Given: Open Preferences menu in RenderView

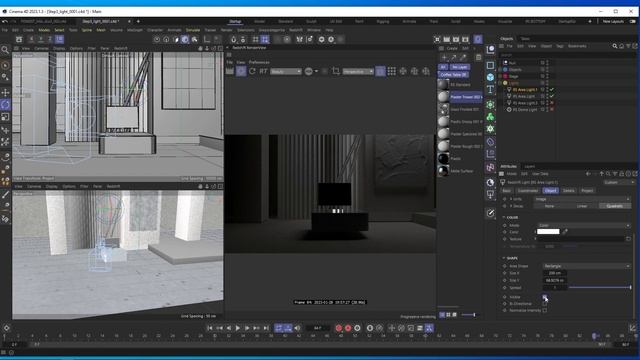Looking at the screenshot, I should tap(259, 62).
